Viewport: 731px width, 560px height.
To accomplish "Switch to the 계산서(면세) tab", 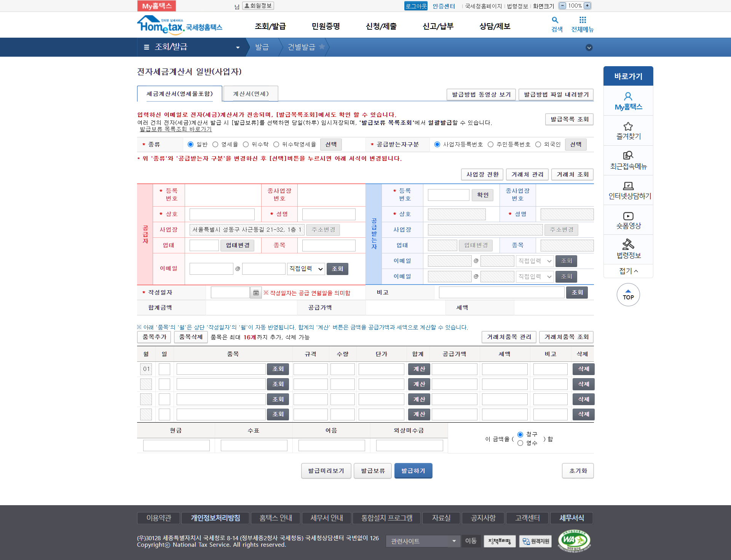I will (x=251, y=94).
